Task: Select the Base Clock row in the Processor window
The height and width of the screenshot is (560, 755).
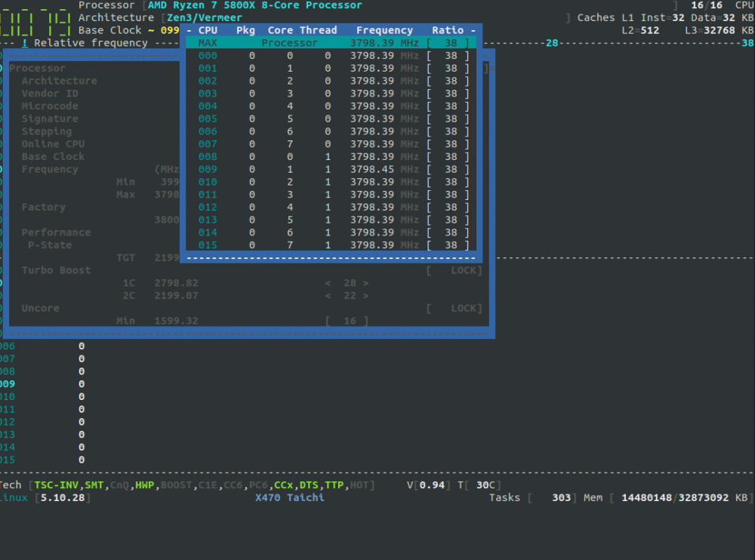Action: click(53, 156)
